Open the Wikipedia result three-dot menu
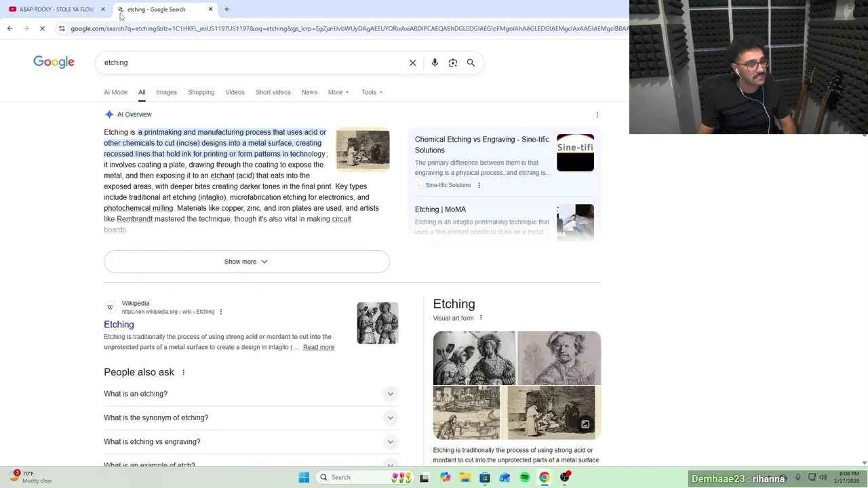This screenshot has height=488, width=868. point(221,312)
